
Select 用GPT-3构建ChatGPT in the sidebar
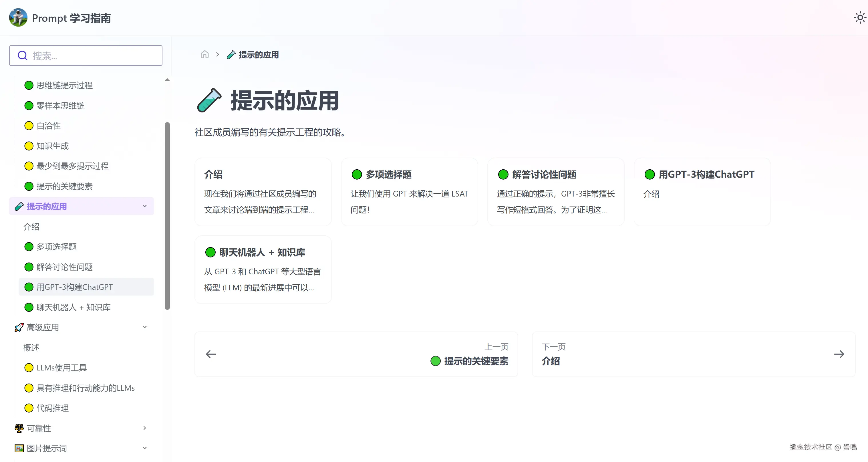click(x=74, y=287)
